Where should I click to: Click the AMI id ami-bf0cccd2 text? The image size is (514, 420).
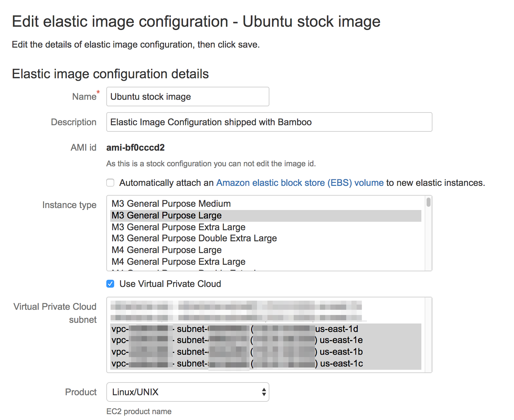[135, 148]
